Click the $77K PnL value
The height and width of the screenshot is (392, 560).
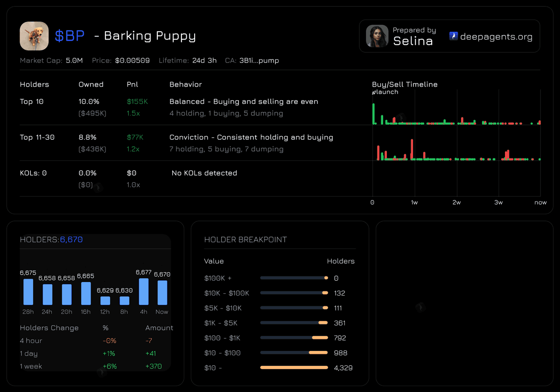pyautogui.click(x=135, y=138)
